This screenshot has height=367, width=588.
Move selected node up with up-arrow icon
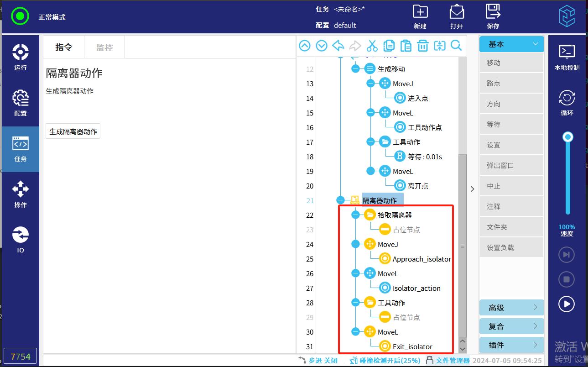pyautogui.click(x=305, y=46)
